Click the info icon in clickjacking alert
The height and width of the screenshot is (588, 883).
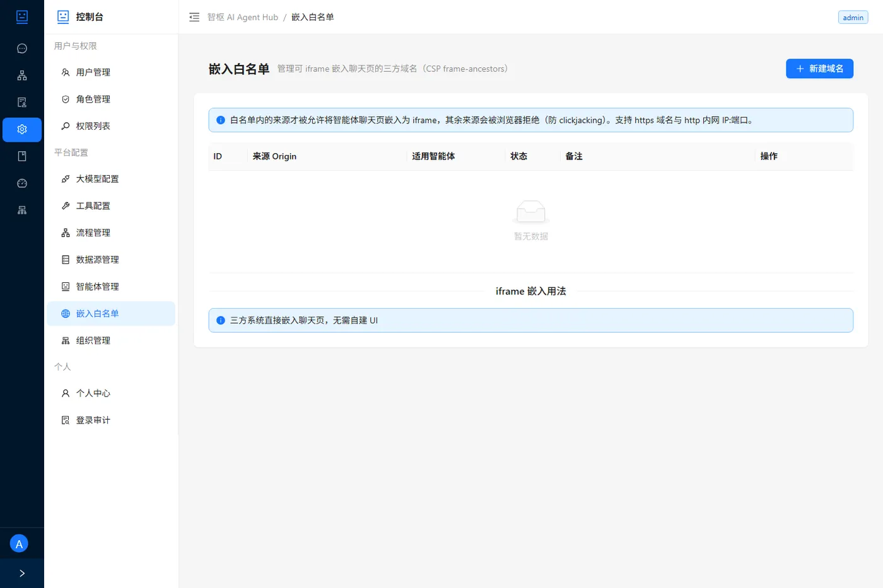[x=221, y=120]
